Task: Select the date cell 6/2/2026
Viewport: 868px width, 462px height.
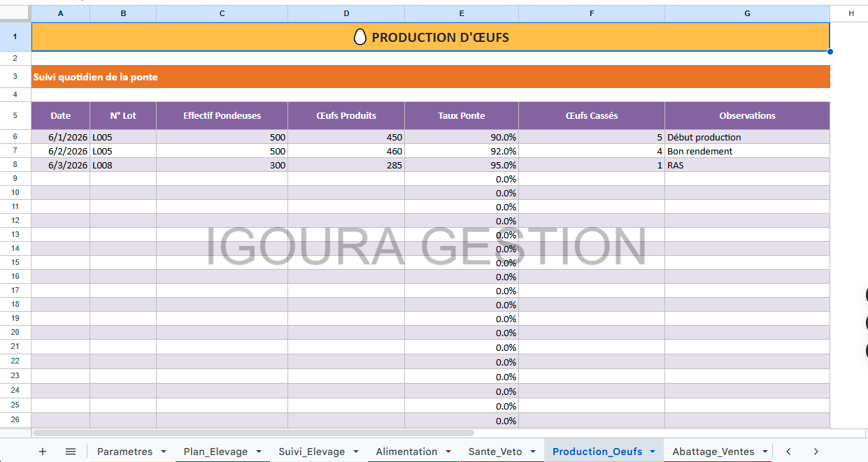Action: pyautogui.click(x=61, y=151)
